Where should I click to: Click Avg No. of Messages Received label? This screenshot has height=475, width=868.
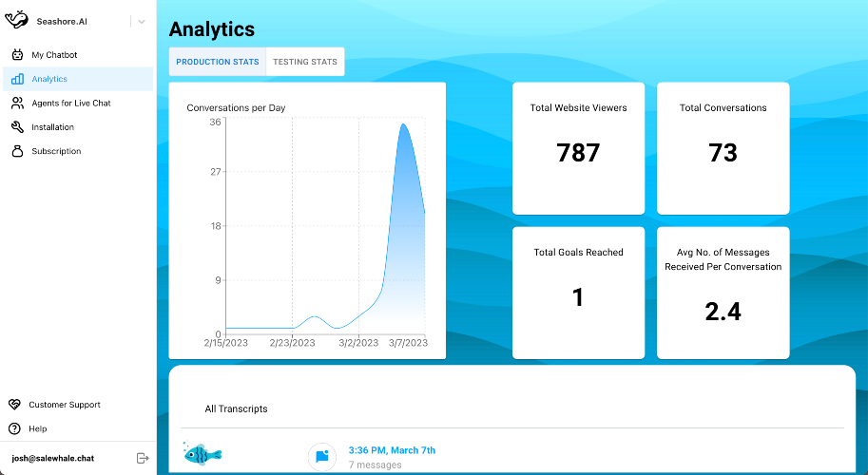coord(723,259)
